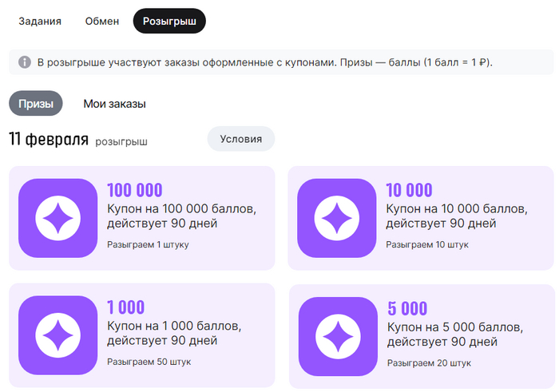Screen dimensions: 559x392
Task: Click the purple 10 000 prize heading
Action: (409, 190)
